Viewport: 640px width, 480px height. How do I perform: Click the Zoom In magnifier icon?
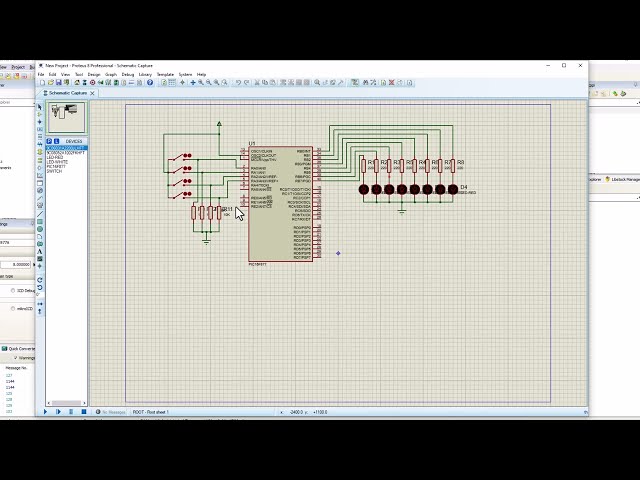pos(201,82)
